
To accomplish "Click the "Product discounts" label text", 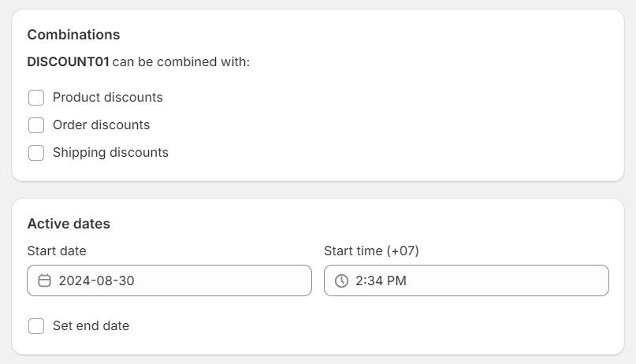I will tap(107, 98).
